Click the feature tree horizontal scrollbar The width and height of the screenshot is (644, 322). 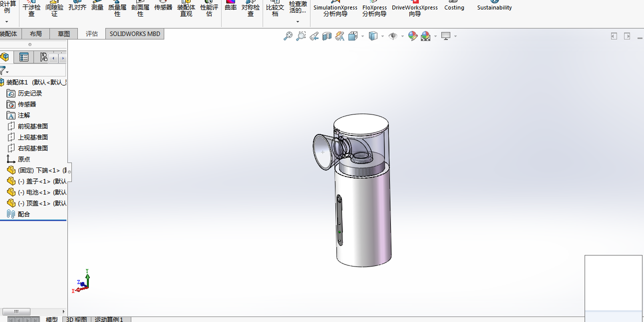[16, 311]
